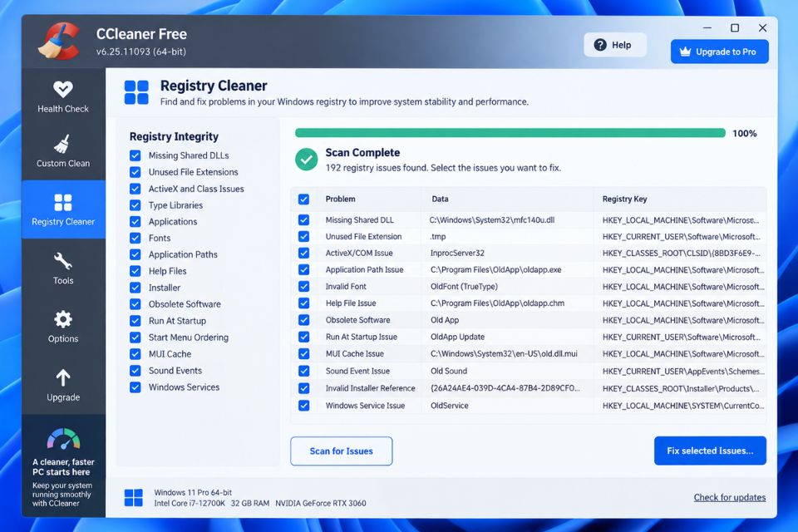Toggle ActiveX and Class Issues checkbox
The height and width of the screenshot is (532, 798).
click(x=135, y=189)
